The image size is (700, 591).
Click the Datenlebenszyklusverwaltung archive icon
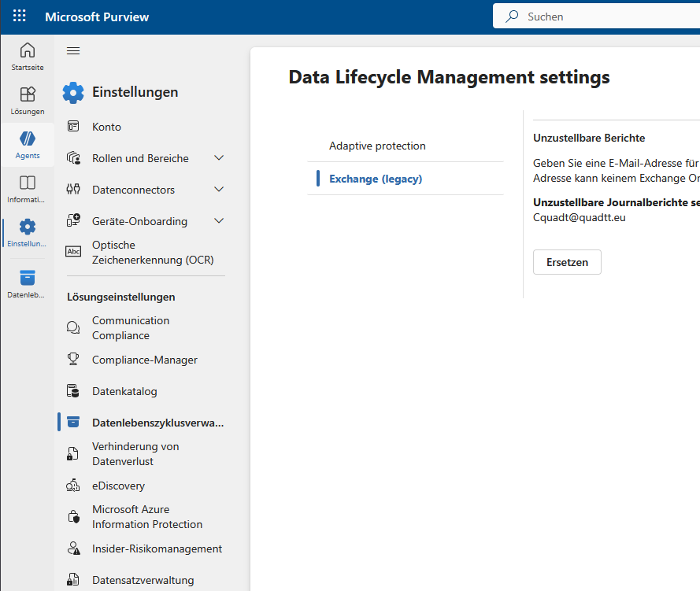[x=73, y=422]
